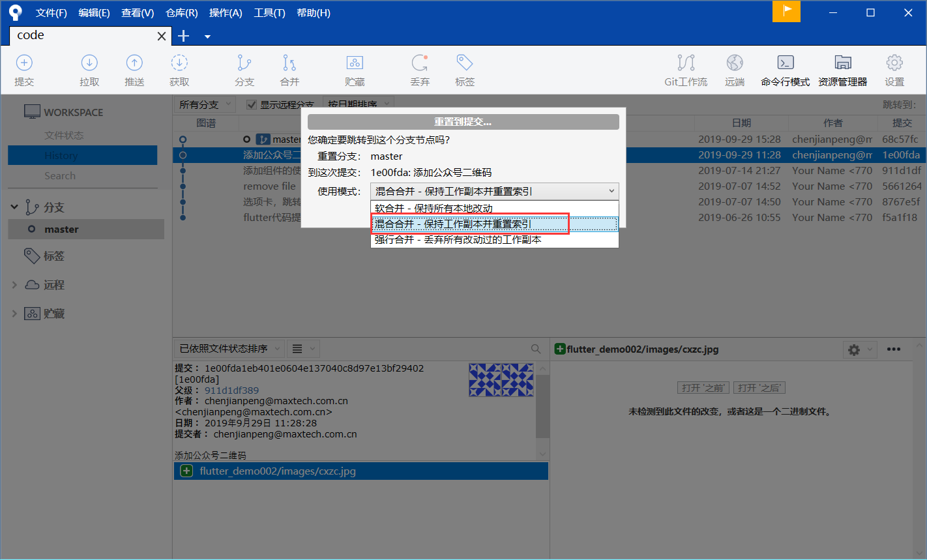Click the 资源管理器 explorer icon
927x560 pixels.
tap(842, 68)
